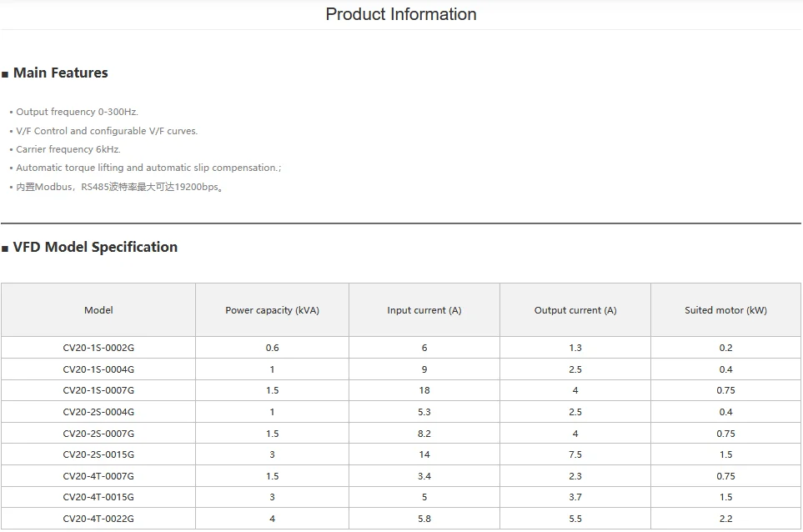Viewport: 803px width, 532px height.
Task: Select the Input current (A) column header
Action: pos(424,310)
